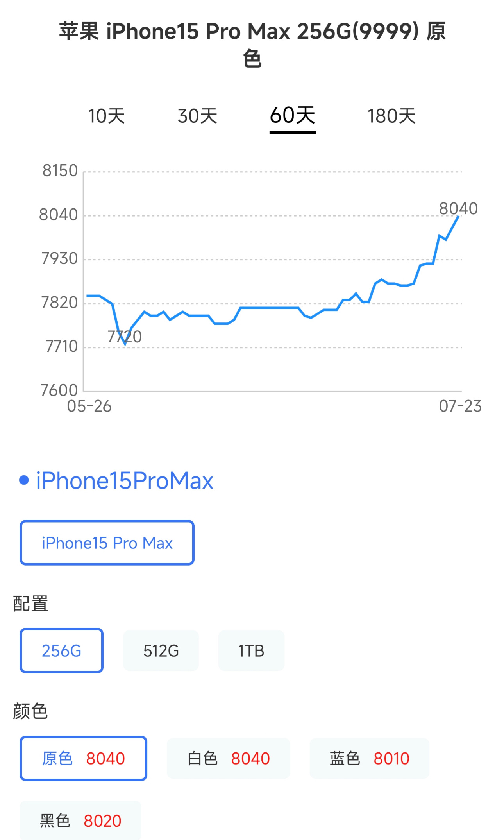Switch to the 10天 price range tab
504x840 pixels.
point(106,116)
